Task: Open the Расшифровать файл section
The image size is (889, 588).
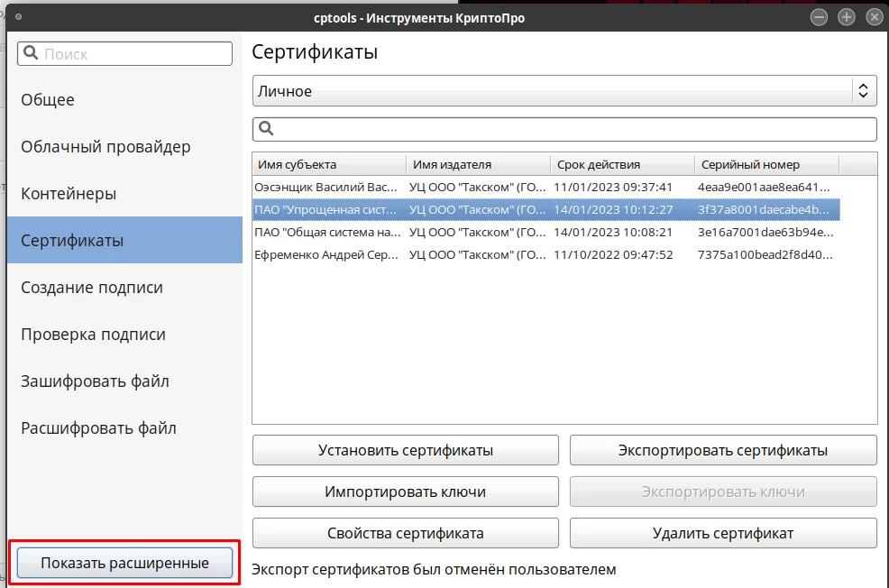Action: [x=124, y=428]
